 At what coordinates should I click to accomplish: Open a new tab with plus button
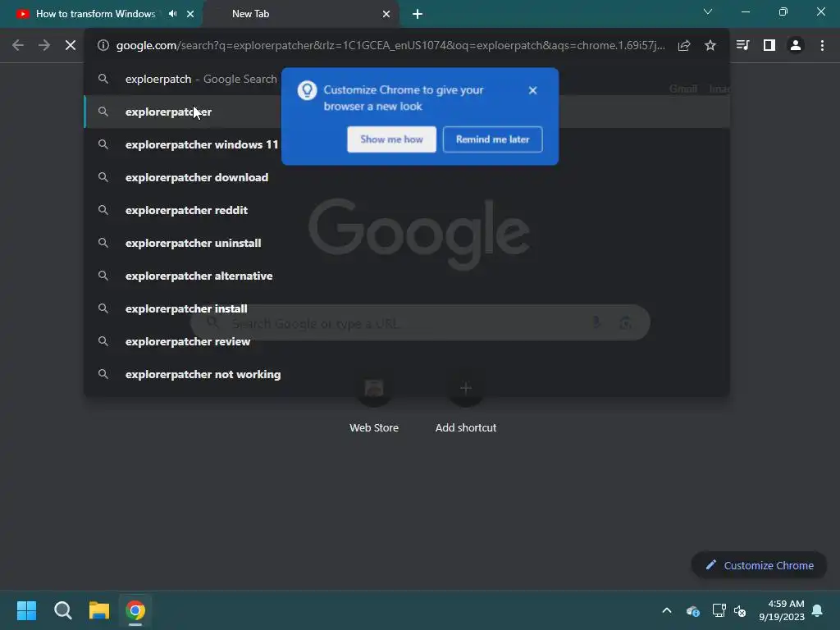click(418, 14)
